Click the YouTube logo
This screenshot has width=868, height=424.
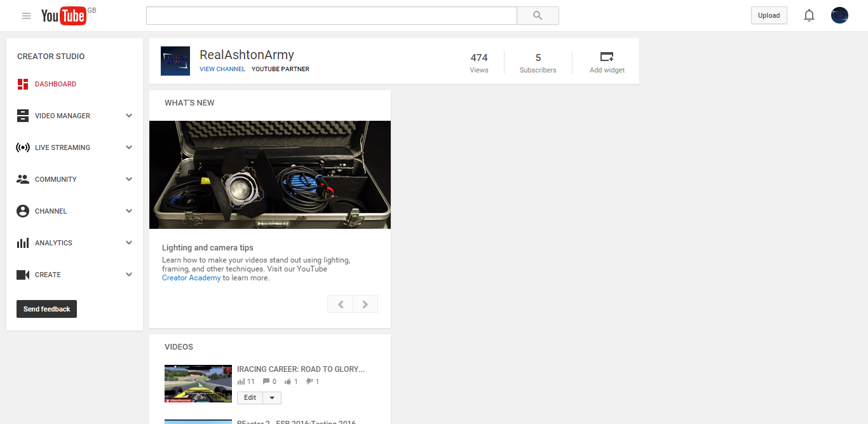pos(64,16)
